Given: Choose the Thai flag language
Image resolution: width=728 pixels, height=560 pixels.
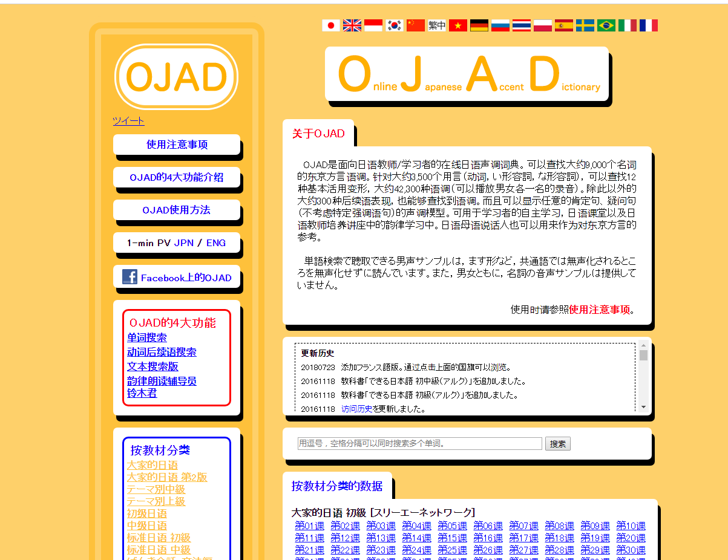Looking at the screenshot, I should (x=522, y=25).
